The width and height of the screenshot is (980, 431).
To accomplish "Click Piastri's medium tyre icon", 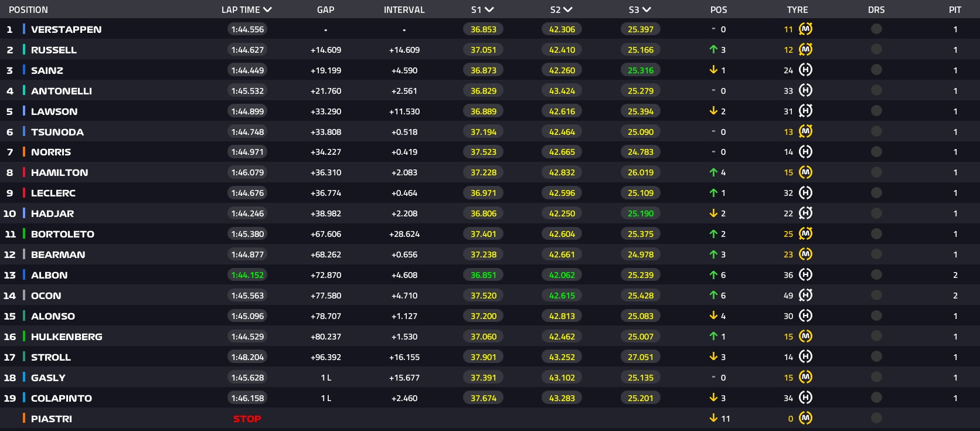I will point(805,419).
